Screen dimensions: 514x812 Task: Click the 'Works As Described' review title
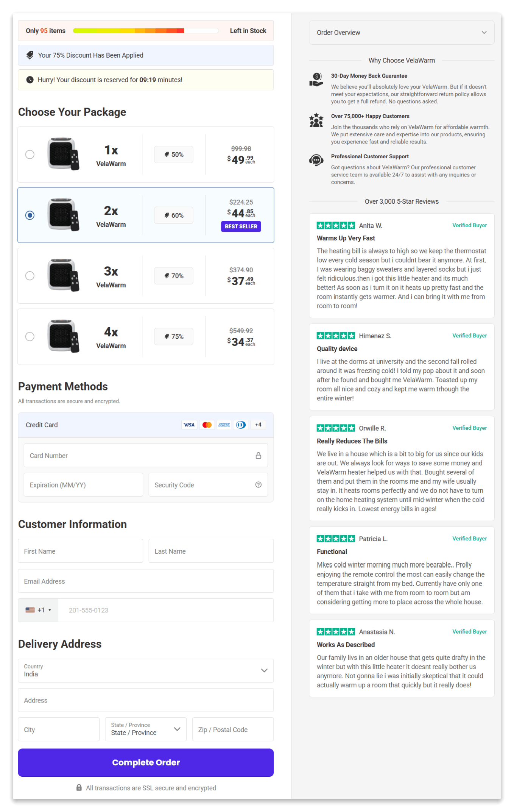pos(346,645)
